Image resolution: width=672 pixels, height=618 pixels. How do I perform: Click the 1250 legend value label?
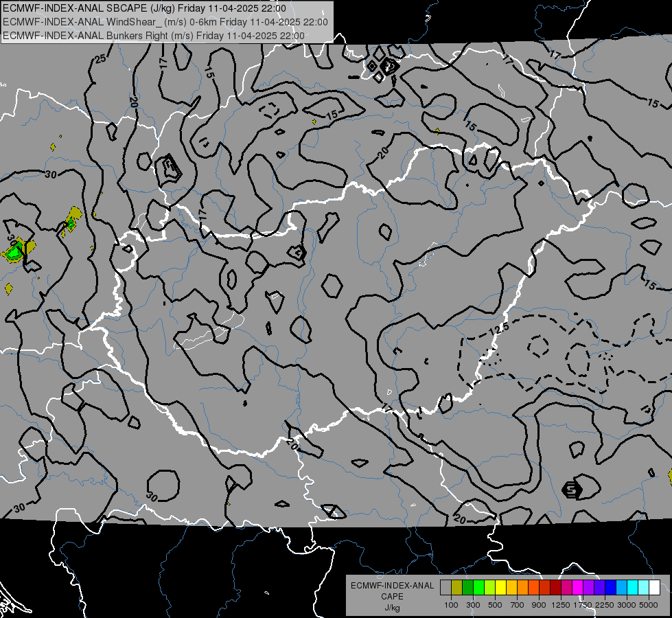(x=561, y=605)
